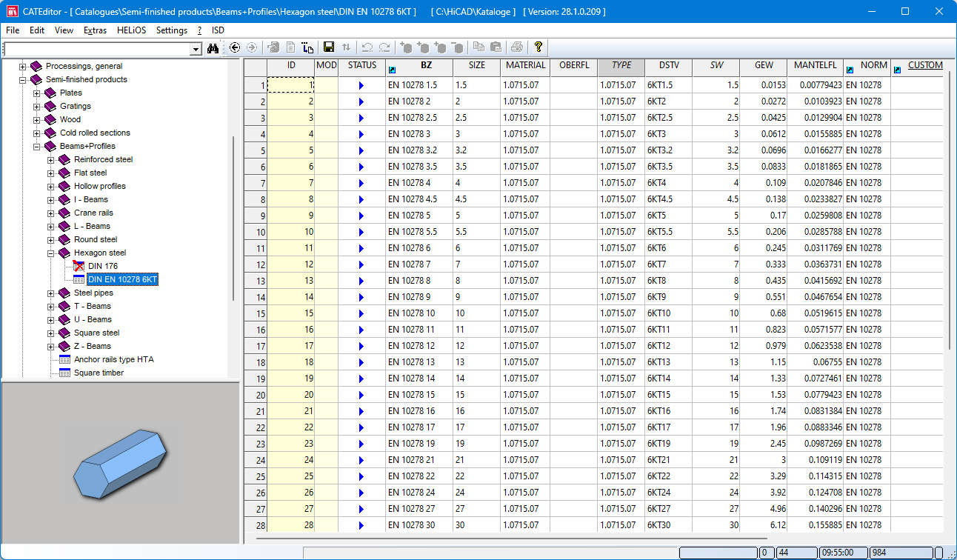The width and height of the screenshot is (957, 560).
Task: Open the ISD menu
Action: pos(218,30)
